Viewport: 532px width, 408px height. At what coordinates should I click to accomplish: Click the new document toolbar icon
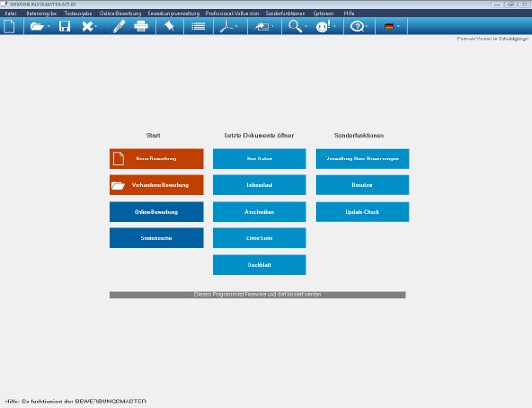(x=9, y=26)
